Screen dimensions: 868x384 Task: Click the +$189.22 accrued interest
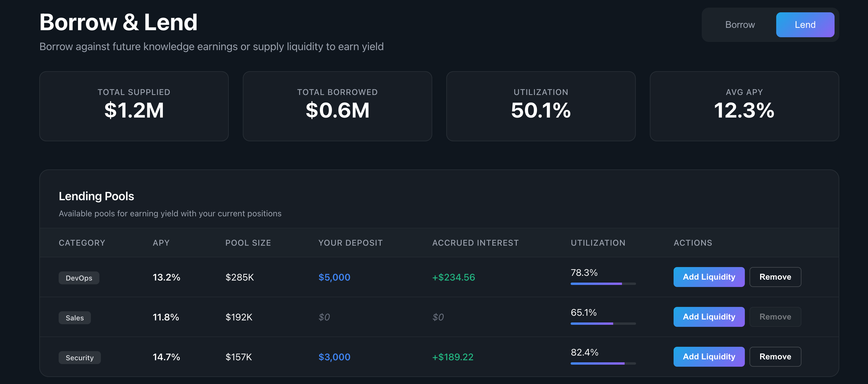[x=453, y=357]
